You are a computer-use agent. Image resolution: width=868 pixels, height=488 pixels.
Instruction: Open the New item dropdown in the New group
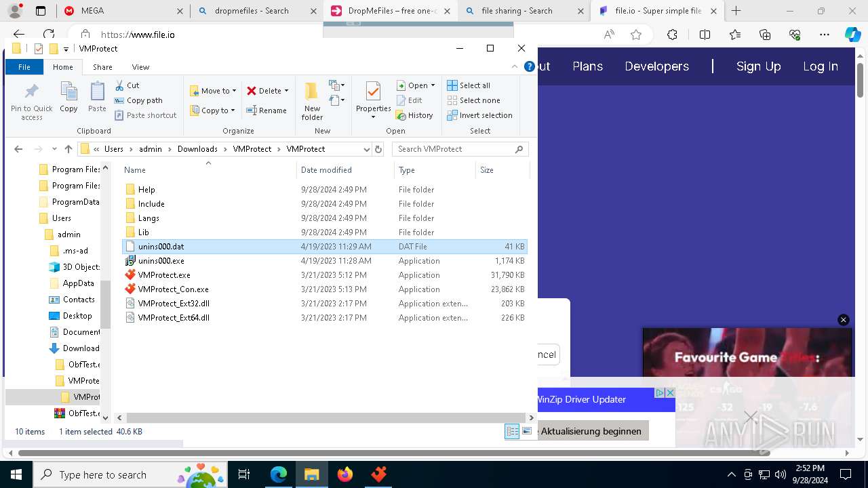[337, 85]
